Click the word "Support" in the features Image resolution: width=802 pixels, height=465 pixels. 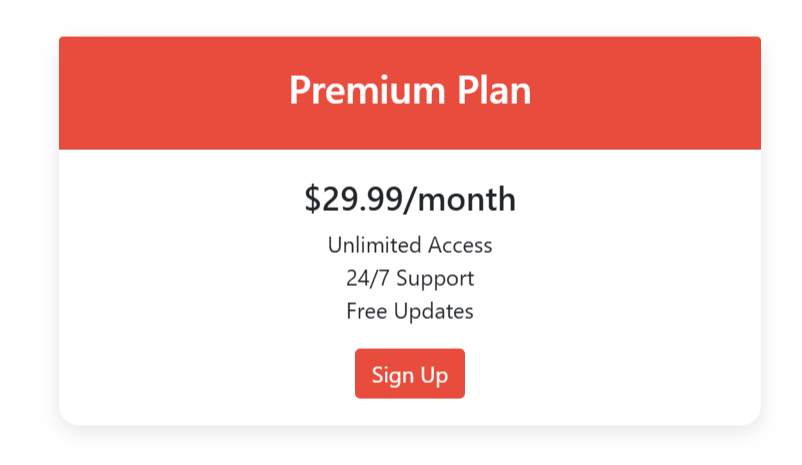(x=435, y=279)
